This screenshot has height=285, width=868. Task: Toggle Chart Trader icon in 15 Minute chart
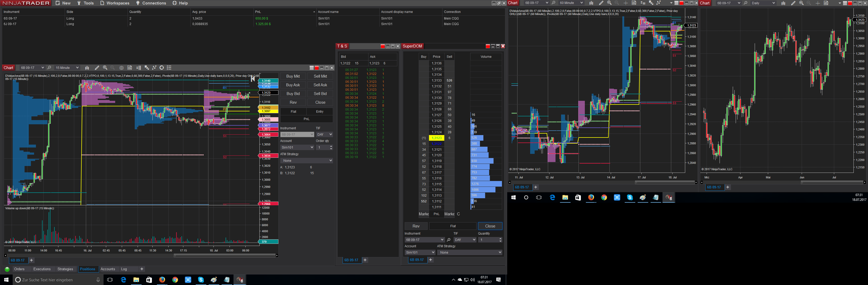[x=138, y=68]
